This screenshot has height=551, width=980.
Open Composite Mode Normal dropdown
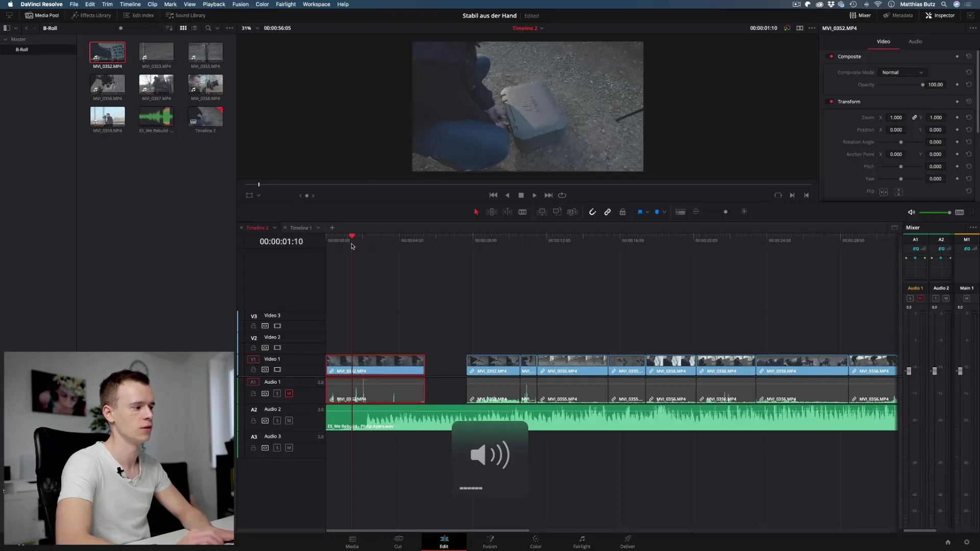point(902,72)
